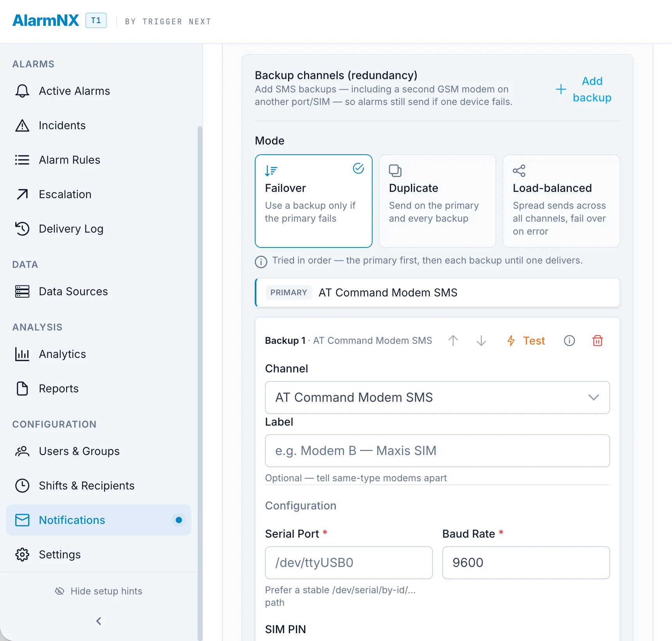672x641 pixels.
Task: Click the Notifications blue status dot
Action: (x=179, y=520)
